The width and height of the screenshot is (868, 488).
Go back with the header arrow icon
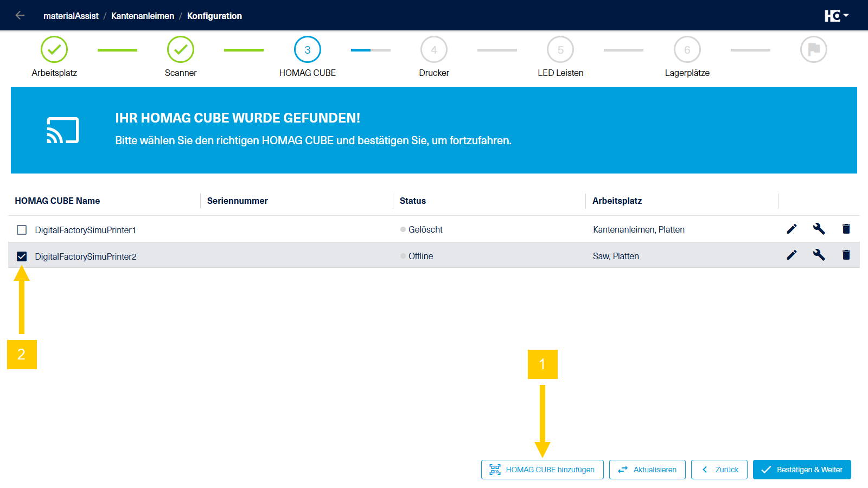tap(20, 16)
